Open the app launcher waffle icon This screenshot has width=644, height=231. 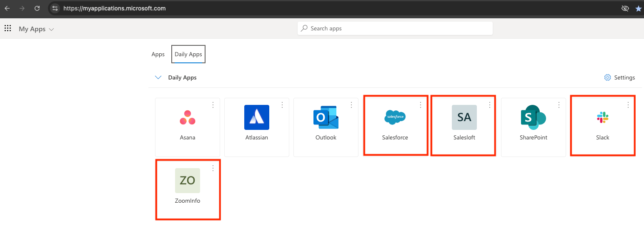point(8,28)
